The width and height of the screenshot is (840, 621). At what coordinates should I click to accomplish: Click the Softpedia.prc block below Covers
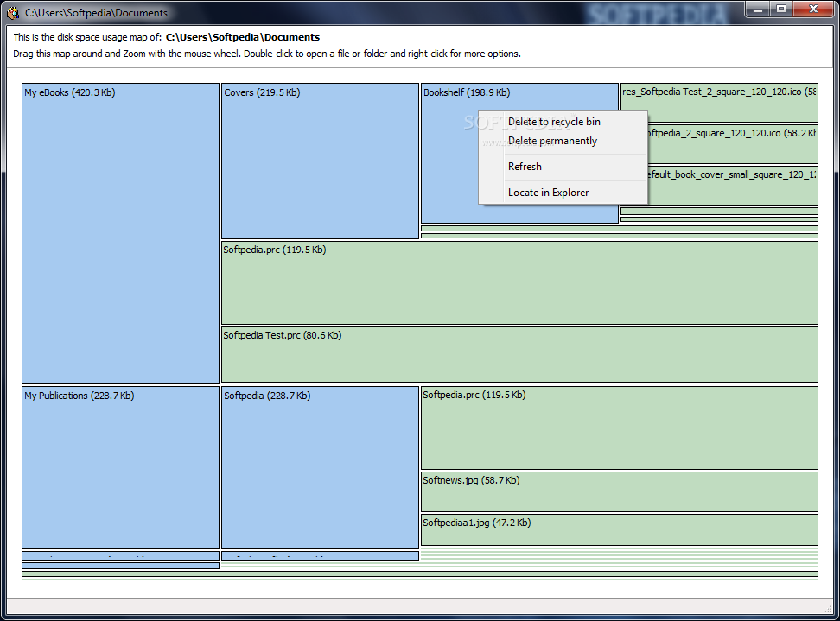519,282
